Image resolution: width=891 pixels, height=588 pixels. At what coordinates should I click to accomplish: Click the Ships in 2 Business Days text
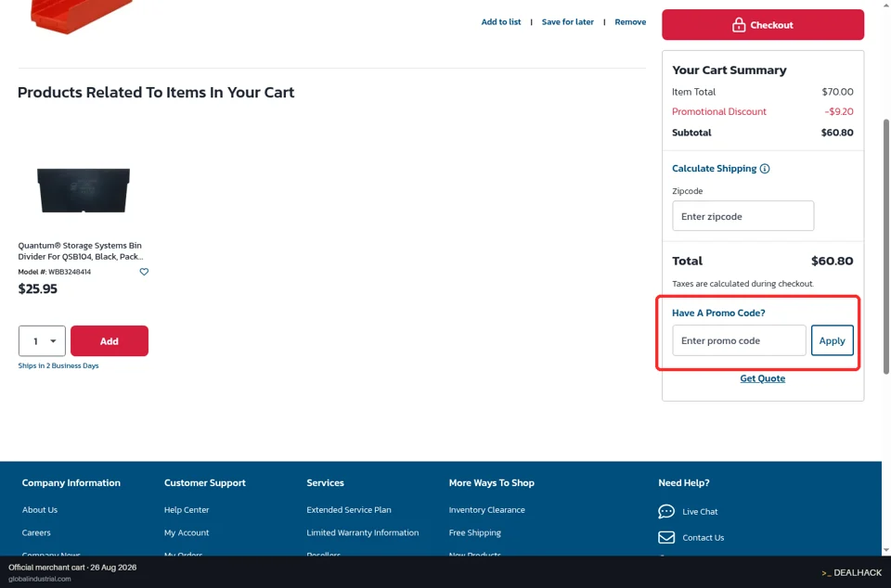point(58,365)
